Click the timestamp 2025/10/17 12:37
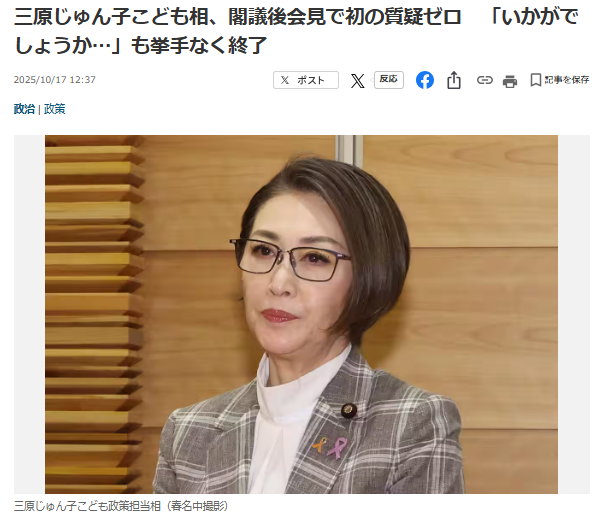 point(55,80)
